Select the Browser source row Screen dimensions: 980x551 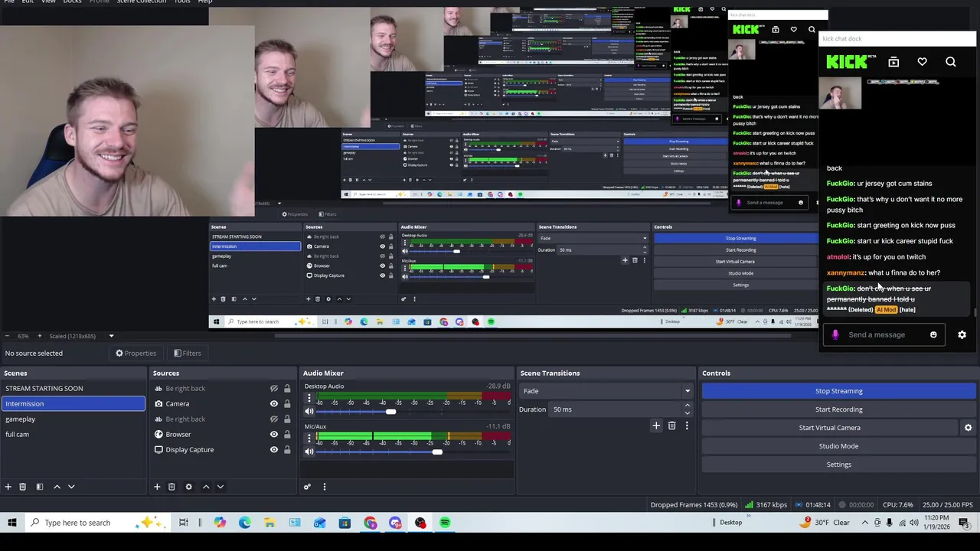click(223, 434)
